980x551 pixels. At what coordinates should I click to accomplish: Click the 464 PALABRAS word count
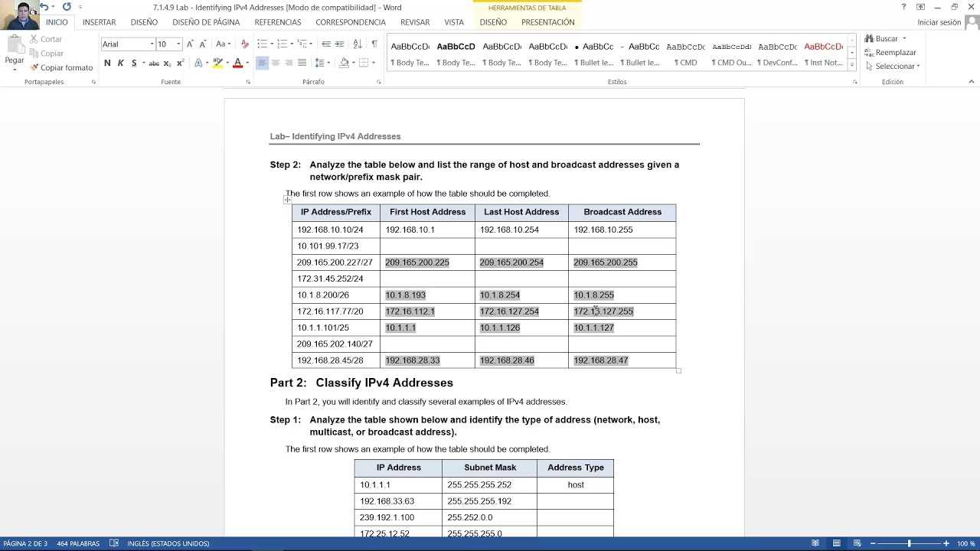click(78, 543)
